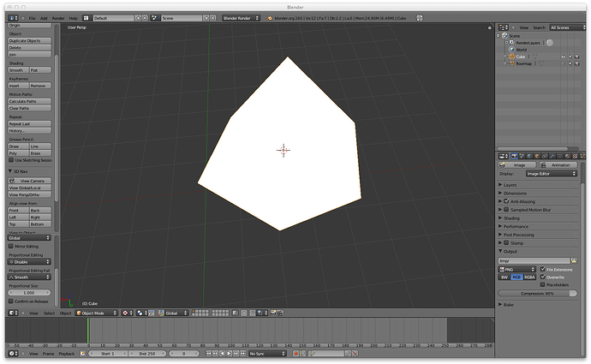Open the Image Editor display dropdown

(552, 174)
